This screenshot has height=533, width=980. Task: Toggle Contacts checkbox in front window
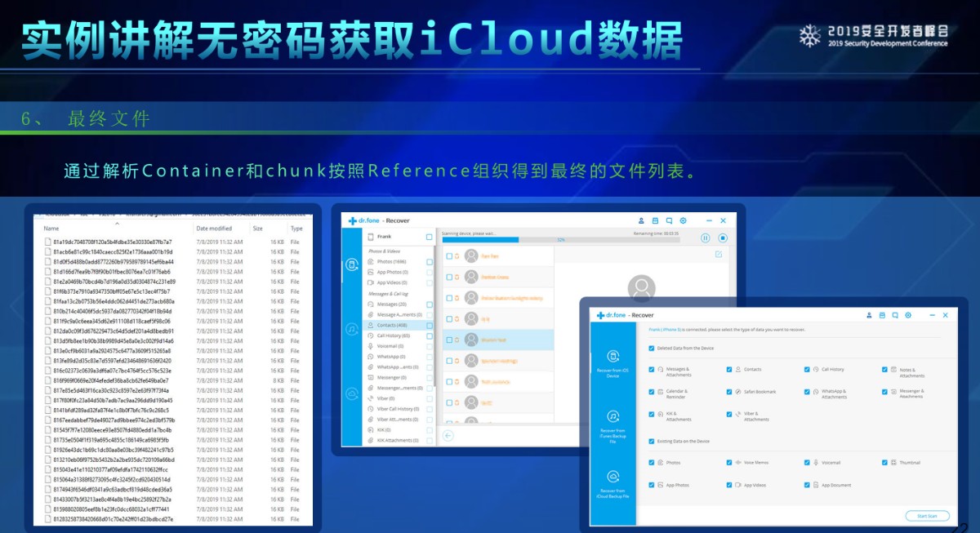pos(728,369)
